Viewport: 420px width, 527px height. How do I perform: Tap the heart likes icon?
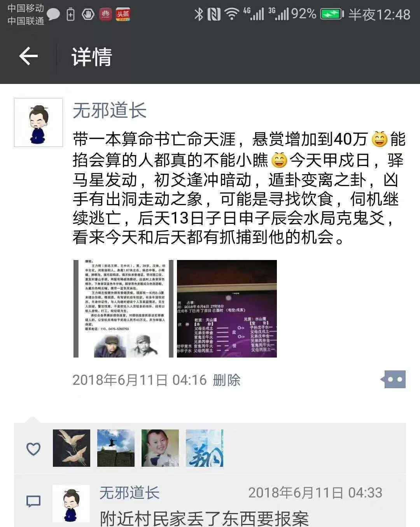click(x=33, y=449)
